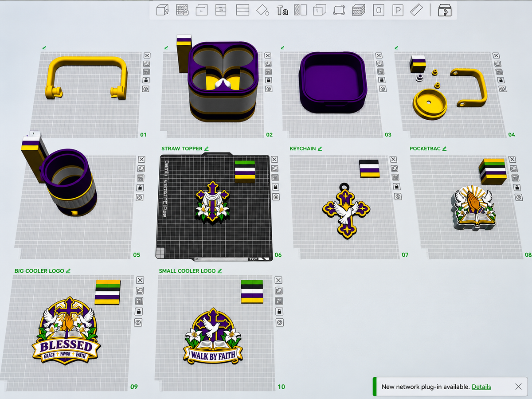Select the cross straw topper model on plate 06
The image size is (532, 399).
coord(212,202)
